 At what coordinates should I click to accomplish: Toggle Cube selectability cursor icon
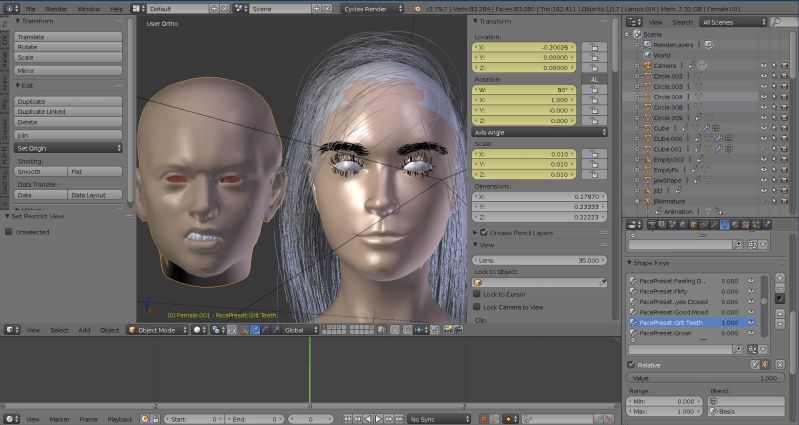coord(774,128)
